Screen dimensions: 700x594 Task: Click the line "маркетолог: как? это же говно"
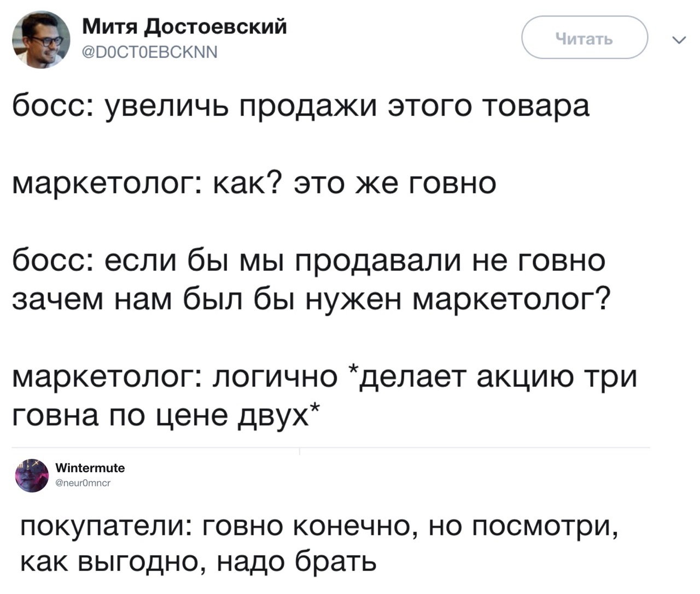[254, 183]
